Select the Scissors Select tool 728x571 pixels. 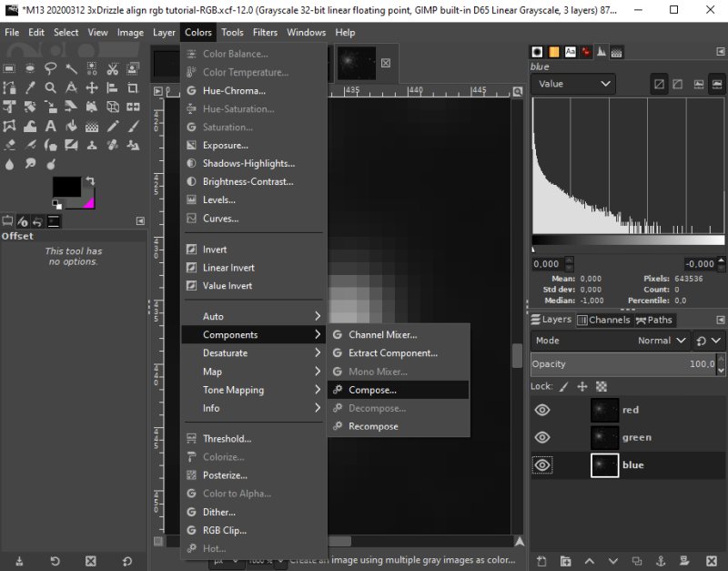(112, 69)
